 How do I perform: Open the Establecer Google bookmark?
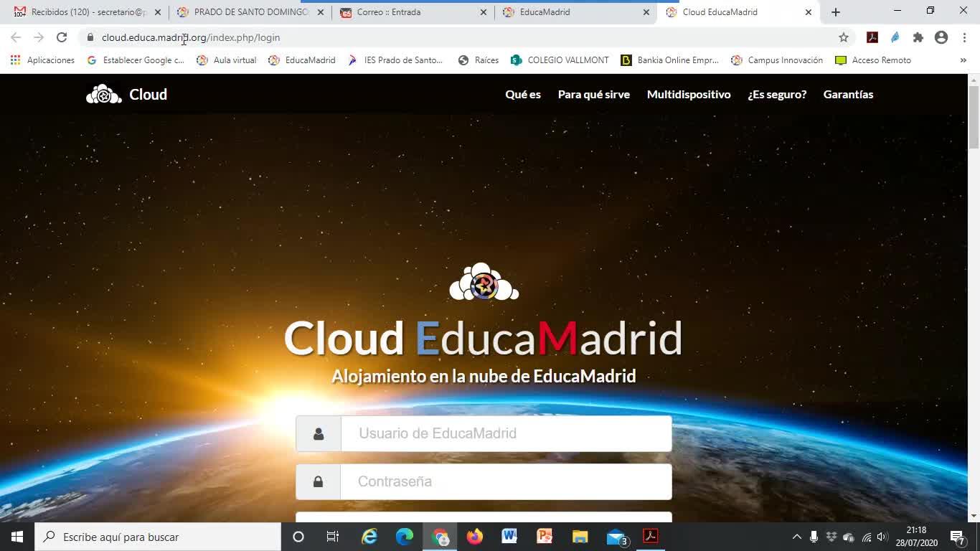[x=136, y=60]
